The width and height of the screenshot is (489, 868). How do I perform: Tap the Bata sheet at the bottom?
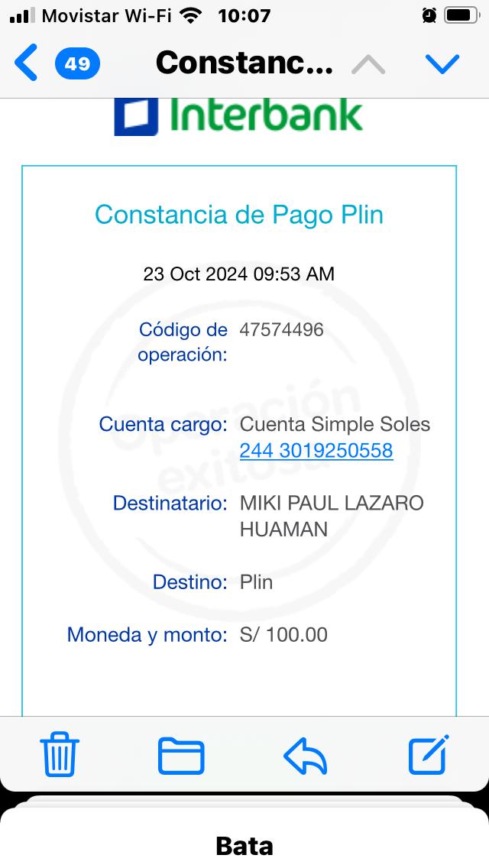[244, 845]
